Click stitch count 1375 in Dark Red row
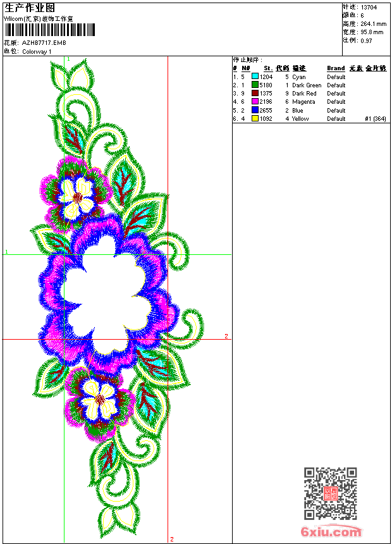This screenshot has width=392, height=544. 266,94
